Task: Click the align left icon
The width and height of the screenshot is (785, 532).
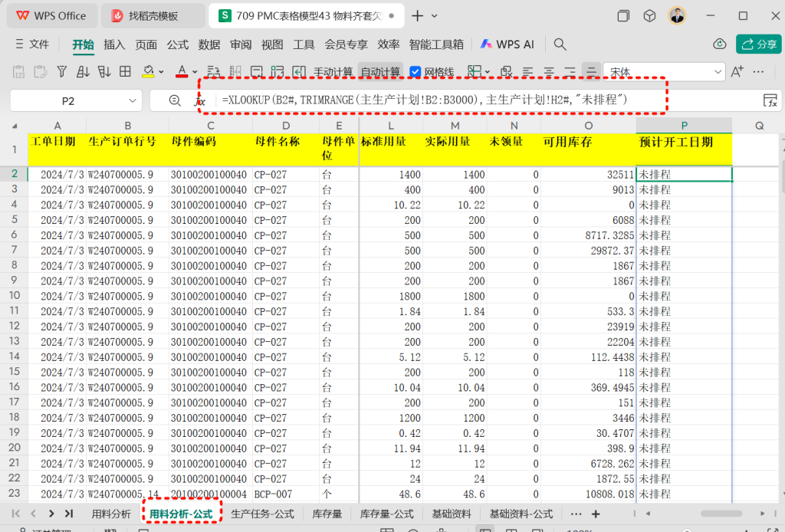Action: (x=527, y=71)
